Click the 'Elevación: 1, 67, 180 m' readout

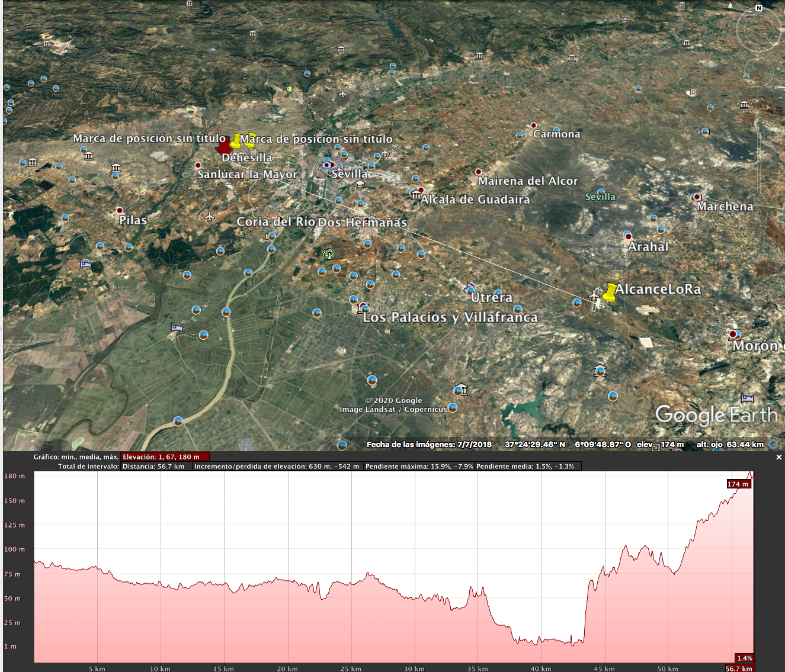(x=165, y=457)
